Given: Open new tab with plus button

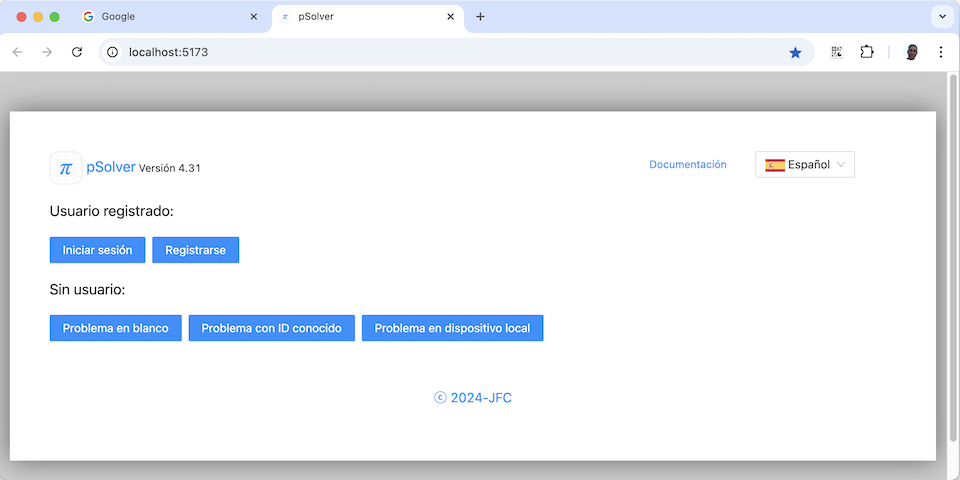Looking at the screenshot, I should click(x=480, y=17).
